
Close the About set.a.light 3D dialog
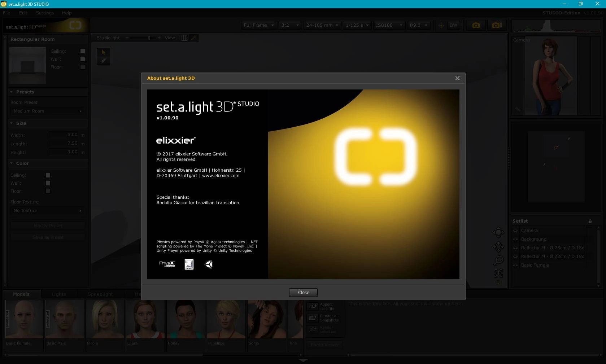tap(457, 78)
